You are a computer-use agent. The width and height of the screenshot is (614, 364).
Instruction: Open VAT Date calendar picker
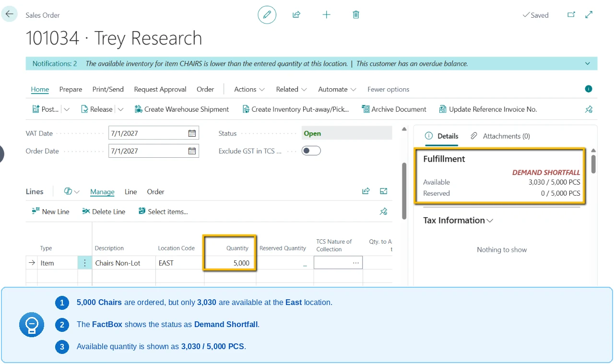(x=192, y=133)
